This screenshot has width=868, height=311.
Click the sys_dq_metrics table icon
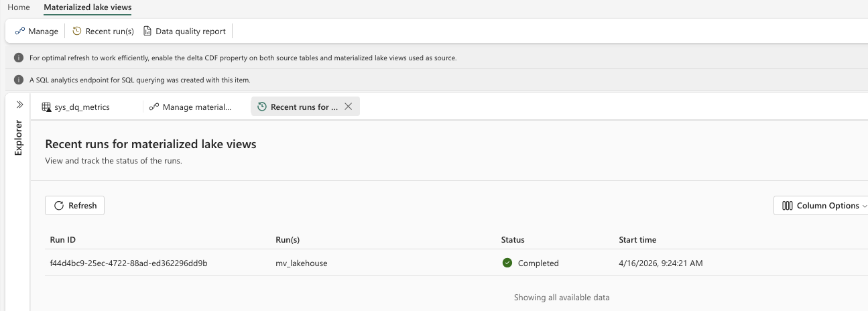[x=46, y=107]
